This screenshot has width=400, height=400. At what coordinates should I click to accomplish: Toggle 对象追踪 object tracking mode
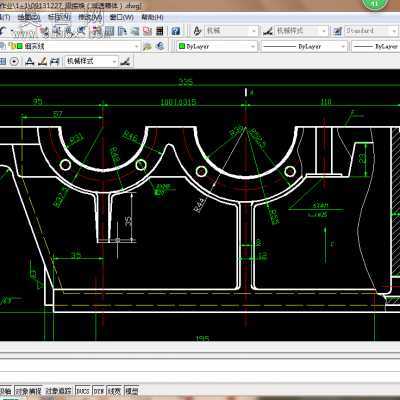58,391
